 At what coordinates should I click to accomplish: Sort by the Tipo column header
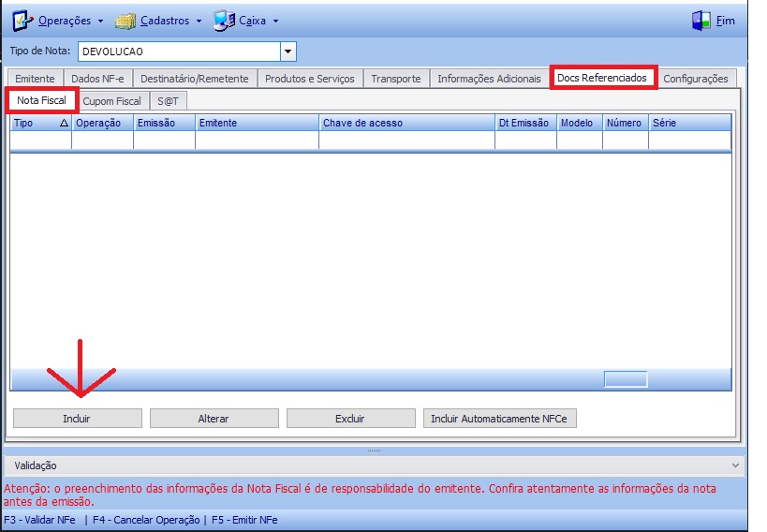(40, 123)
